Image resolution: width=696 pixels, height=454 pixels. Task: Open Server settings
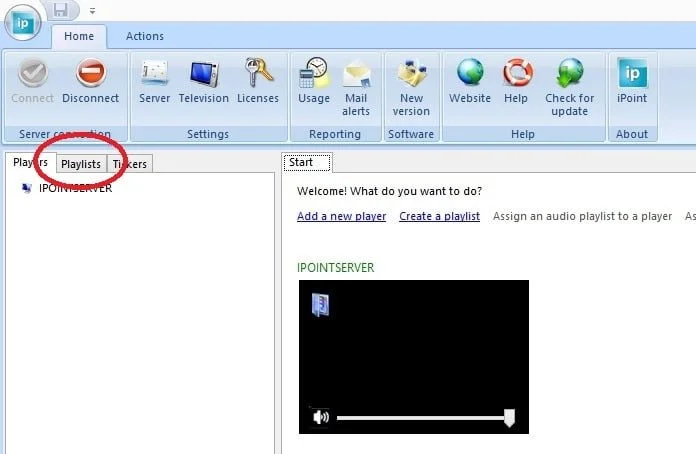pyautogui.click(x=154, y=81)
